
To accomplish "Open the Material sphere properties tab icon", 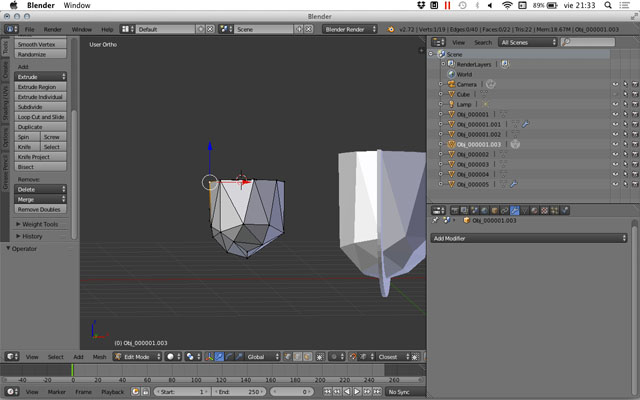I will [534, 210].
